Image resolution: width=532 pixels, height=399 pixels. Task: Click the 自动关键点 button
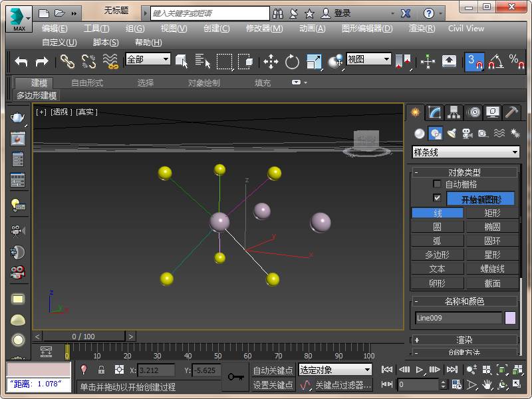(x=273, y=370)
